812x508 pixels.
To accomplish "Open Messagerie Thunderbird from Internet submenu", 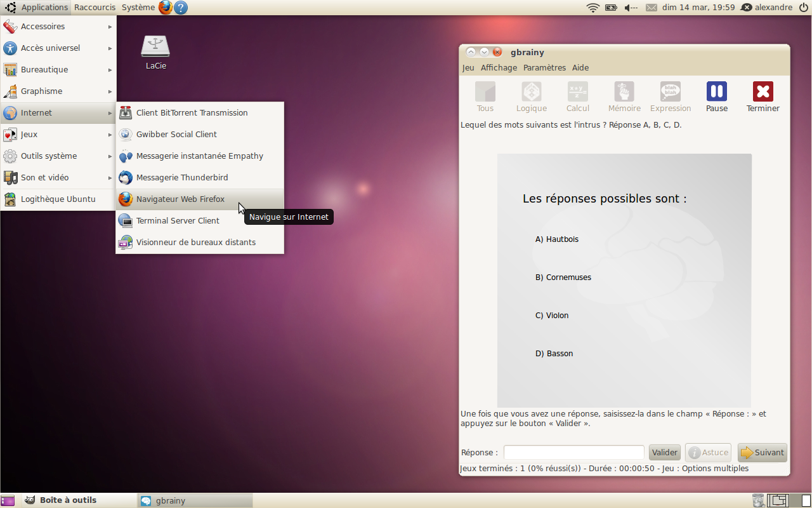I will tap(181, 178).
